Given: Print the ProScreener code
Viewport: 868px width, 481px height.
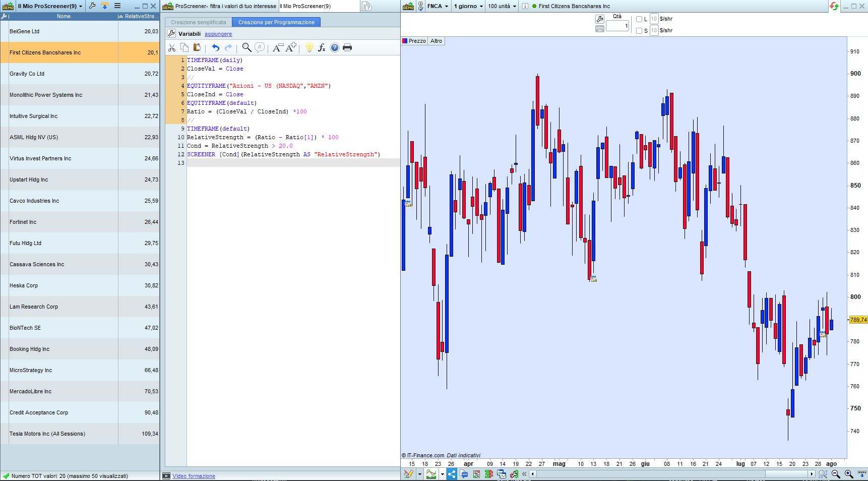Looking at the screenshot, I should point(347,47).
